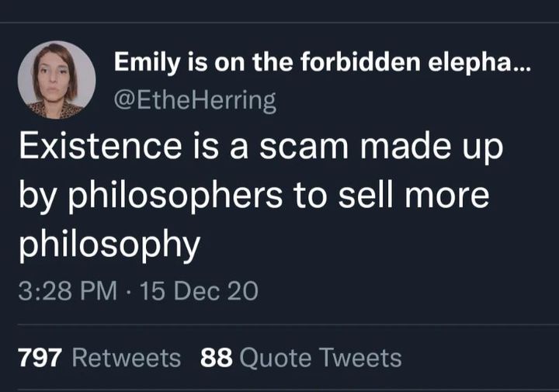The width and height of the screenshot is (559, 392).
Task: Open the 88 Quote Tweets list
Action: tap(300, 358)
